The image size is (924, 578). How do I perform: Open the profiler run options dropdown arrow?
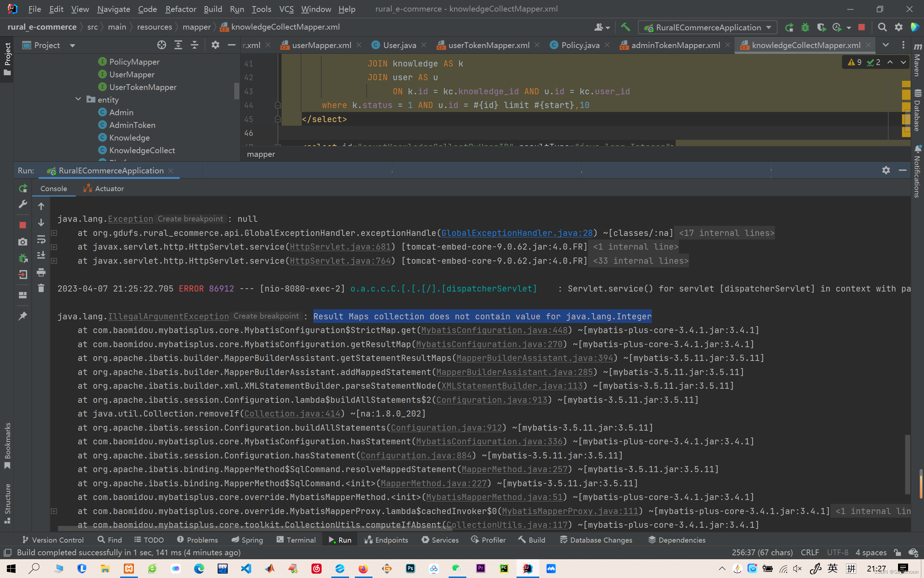(x=849, y=27)
